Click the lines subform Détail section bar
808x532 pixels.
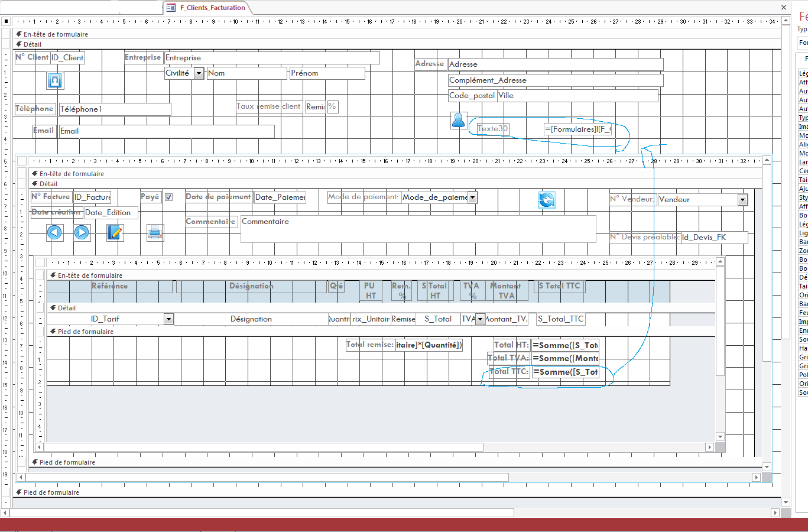[x=381, y=308]
